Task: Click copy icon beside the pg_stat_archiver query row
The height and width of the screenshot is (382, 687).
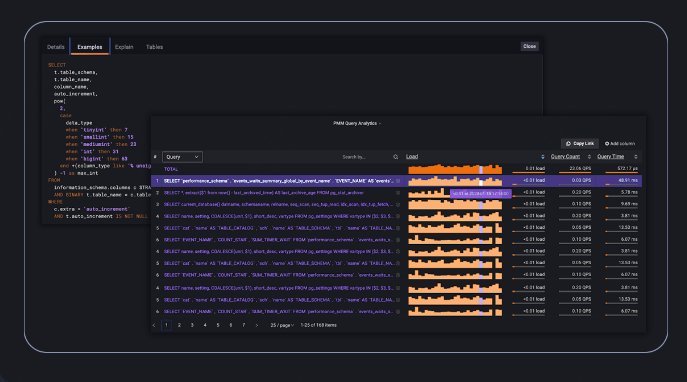Action: tap(398, 193)
